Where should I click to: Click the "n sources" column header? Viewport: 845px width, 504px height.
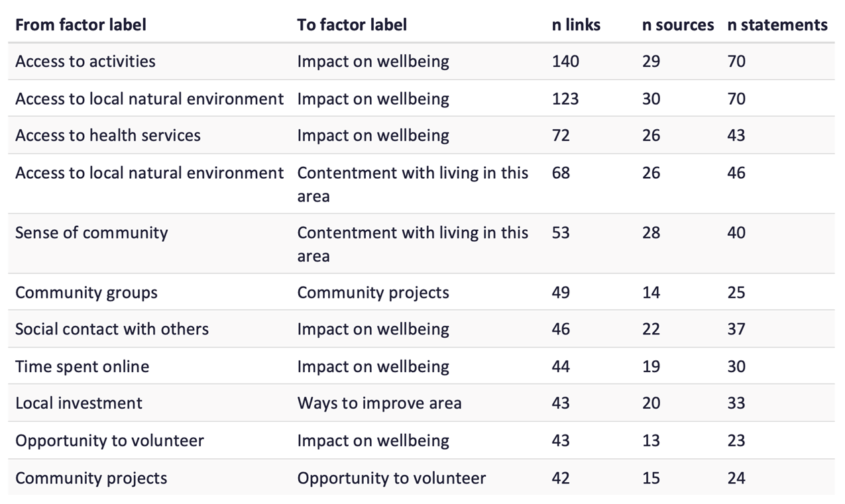coord(678,25)
